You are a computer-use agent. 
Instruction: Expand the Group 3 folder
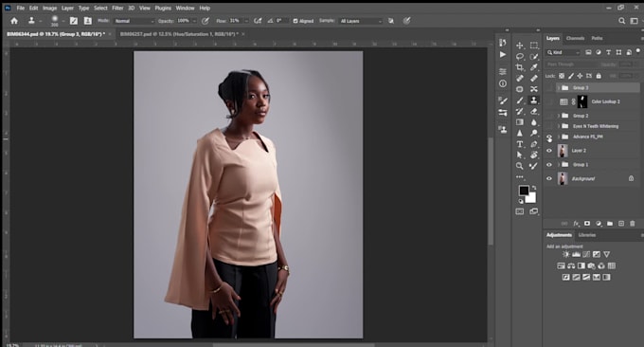(559, 87)
